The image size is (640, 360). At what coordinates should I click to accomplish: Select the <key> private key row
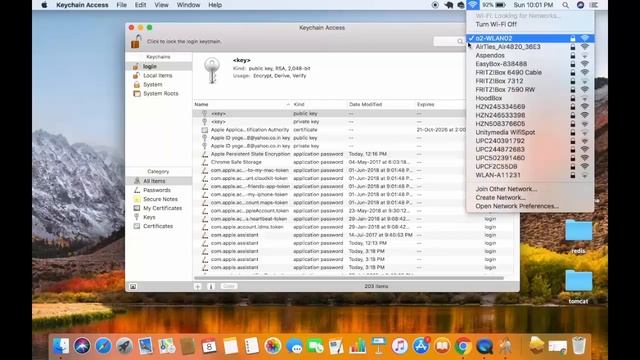(329, 122)
